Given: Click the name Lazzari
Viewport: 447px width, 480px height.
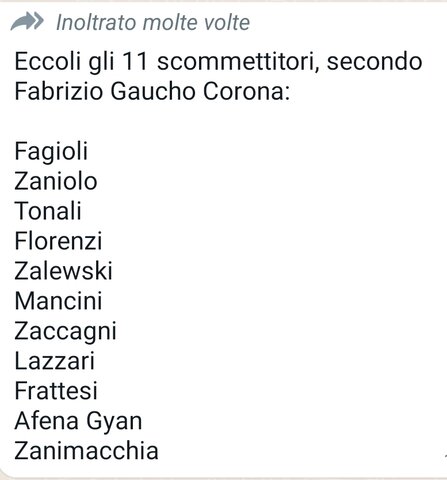Looking at the screenshot, I should pyautogui.click(x=55, y=361).
